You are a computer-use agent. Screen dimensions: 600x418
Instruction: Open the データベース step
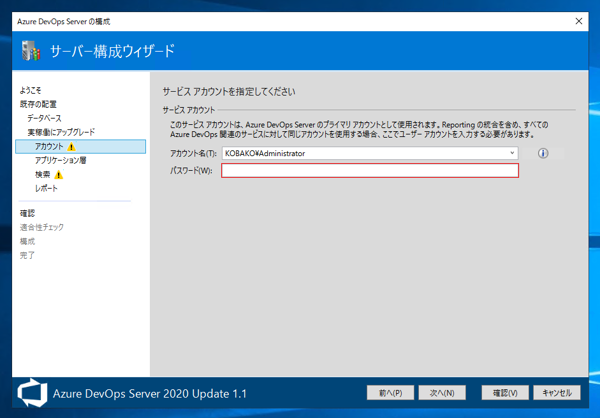(44, 118)
